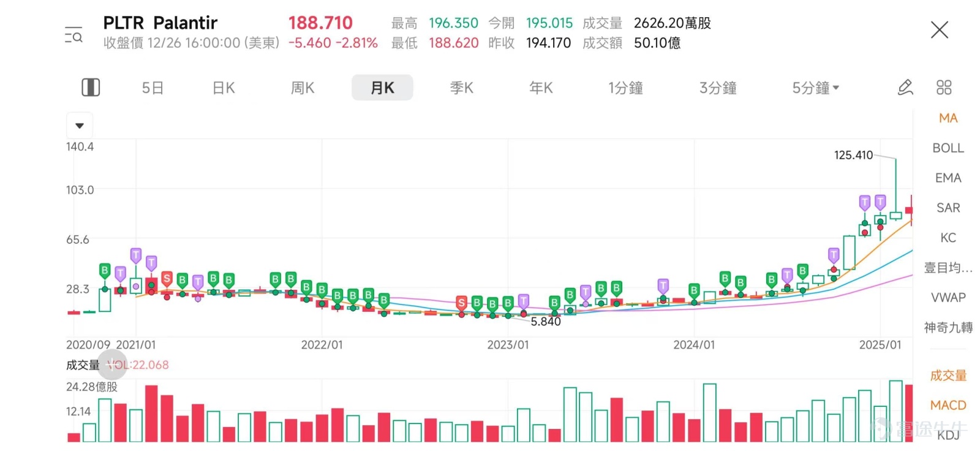
Task: Click the purple T marker at 2021/01
Action: 136,255
